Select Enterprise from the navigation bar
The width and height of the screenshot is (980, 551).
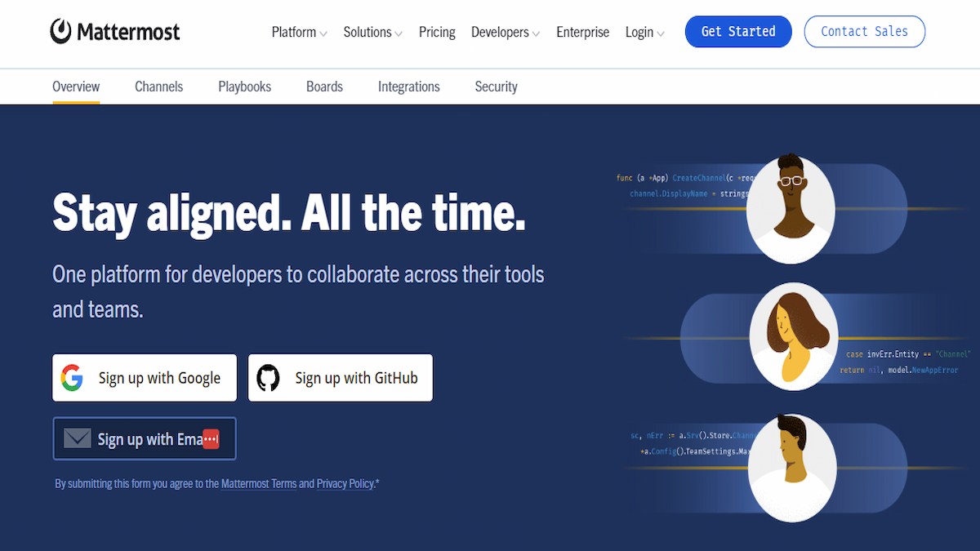click(x=582, y=32)
